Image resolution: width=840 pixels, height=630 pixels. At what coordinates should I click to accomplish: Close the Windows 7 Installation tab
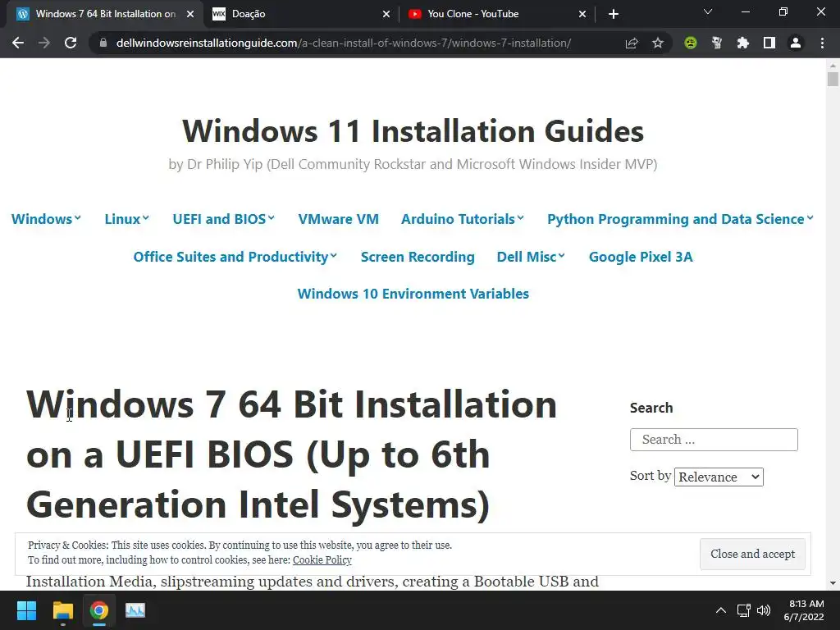click(x=190, y=14)
